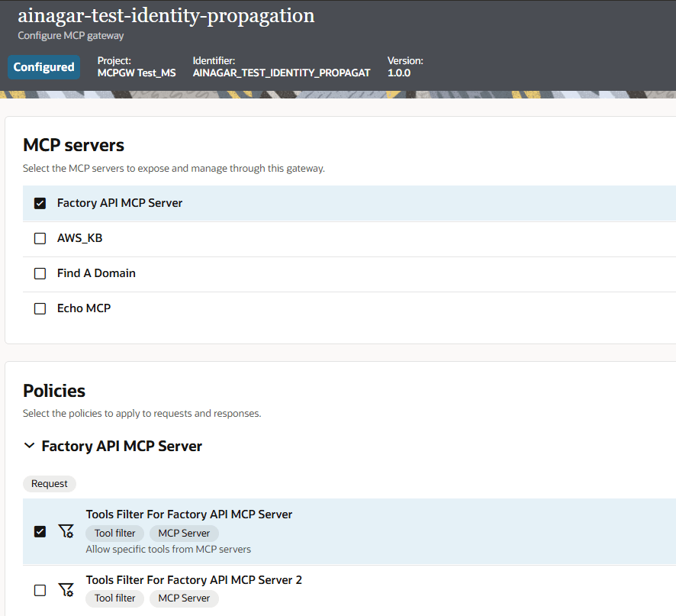Check Tools Filter For Factory API MCP Server 2
The image size is (676, 616).
coord(40,590)
